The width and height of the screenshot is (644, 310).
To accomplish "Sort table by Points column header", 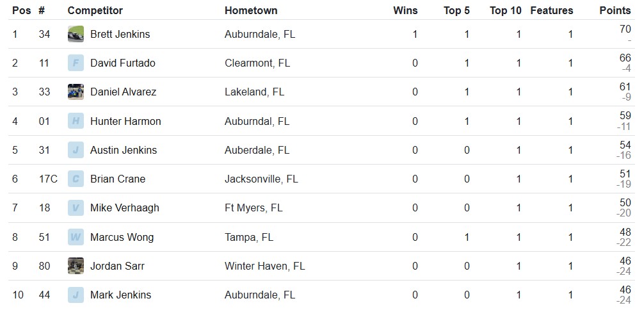I will (x=615, y=10).
